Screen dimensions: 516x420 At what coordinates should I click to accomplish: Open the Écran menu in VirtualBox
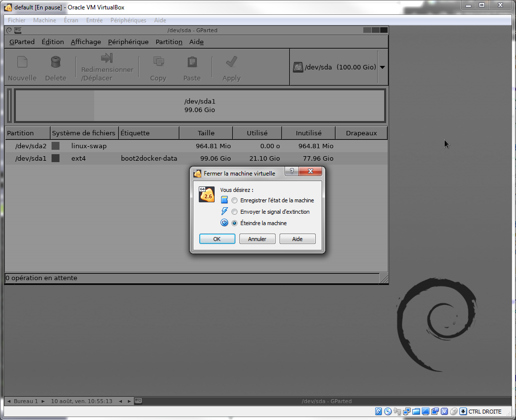click(x=71, y=20)
